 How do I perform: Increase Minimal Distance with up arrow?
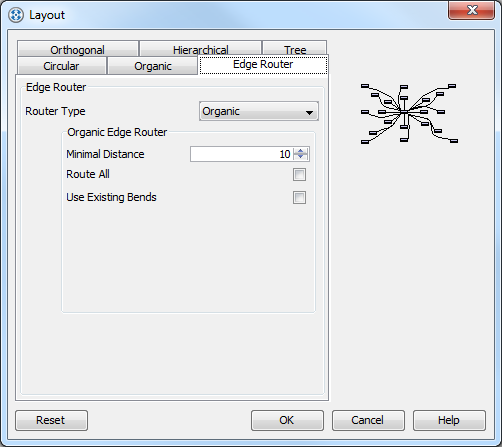[x=301, y=151]
